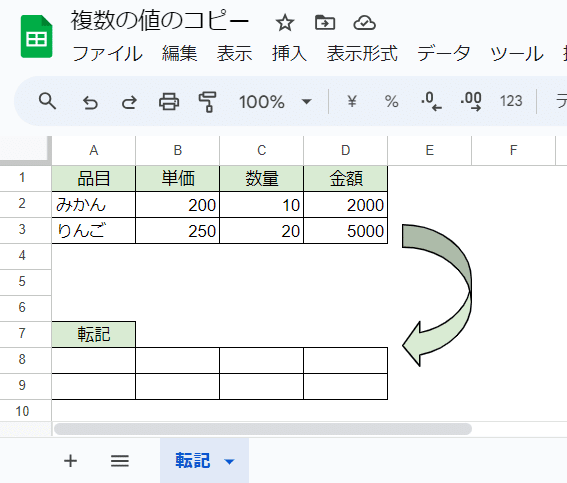Screen dimensions: 567x483
Task: Click the horizontal scrollbar
Action: 263,429
